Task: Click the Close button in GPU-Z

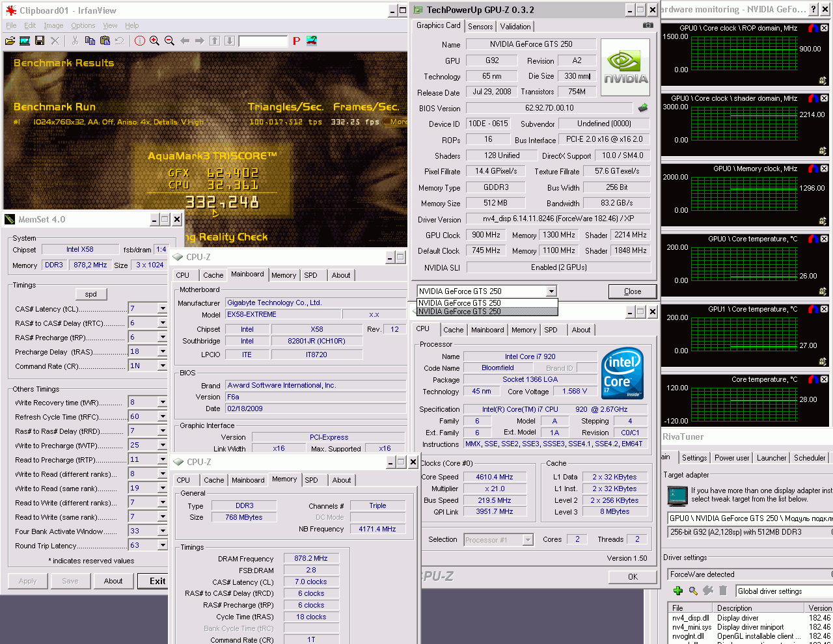Action: (x=633, y=291)
